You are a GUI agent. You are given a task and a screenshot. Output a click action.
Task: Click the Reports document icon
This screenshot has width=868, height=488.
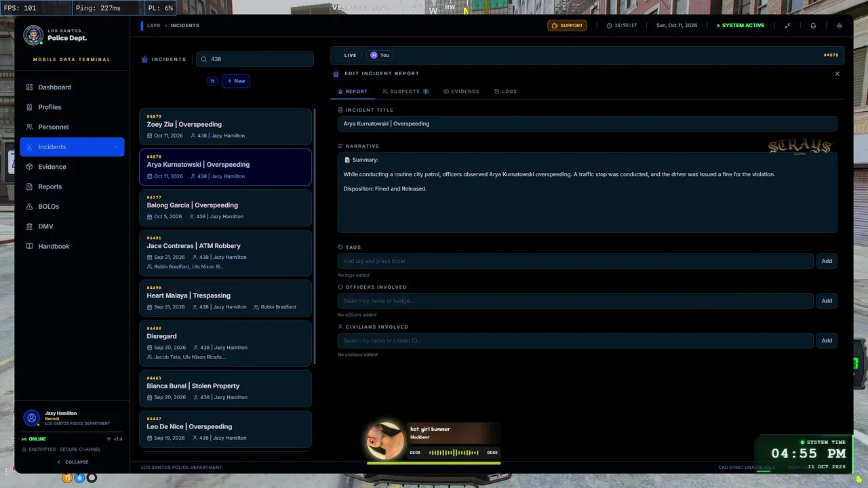[29, 186]
